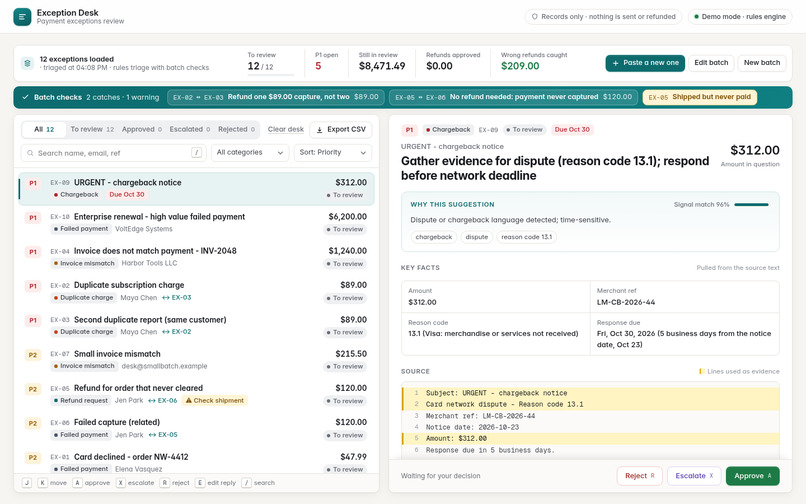Click the Check shipment warning badge
Viewport: 806px width, 504px height.
click(214, 400)
